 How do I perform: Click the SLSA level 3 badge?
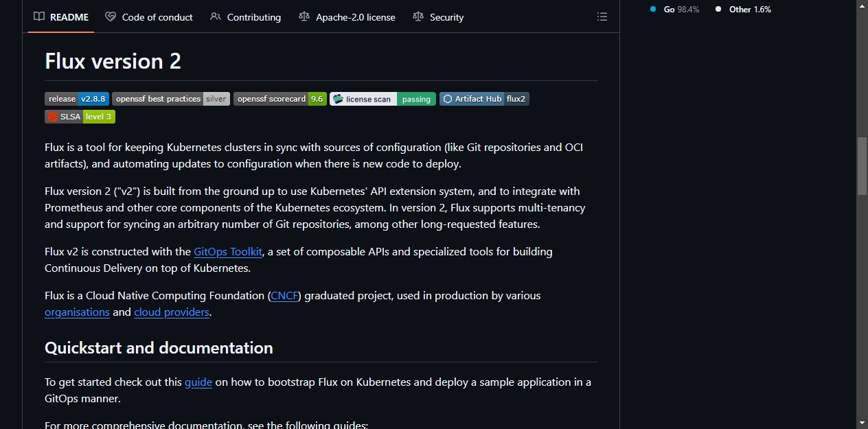tap(80, 117)
